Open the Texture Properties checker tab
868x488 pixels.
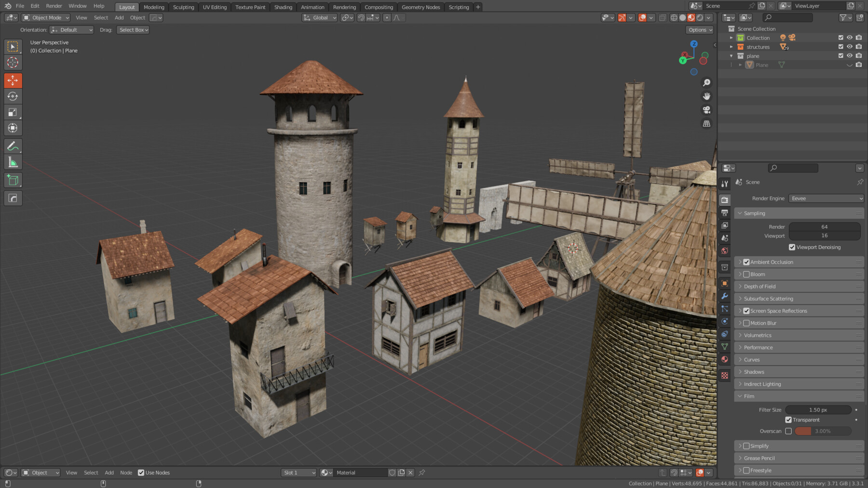click(724, 375)
